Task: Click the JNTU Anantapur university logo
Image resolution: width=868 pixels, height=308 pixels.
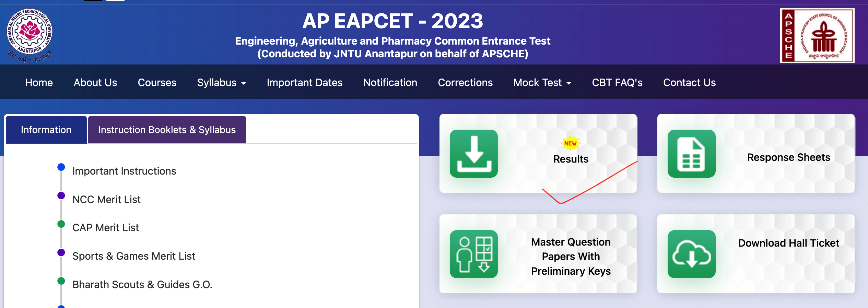Action: 30,35
